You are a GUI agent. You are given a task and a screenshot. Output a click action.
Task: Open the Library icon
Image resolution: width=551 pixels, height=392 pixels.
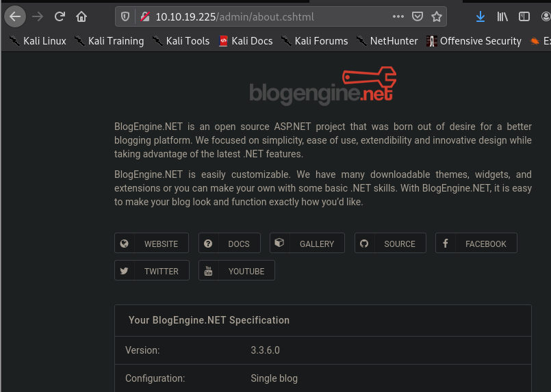tap(502, 16)
